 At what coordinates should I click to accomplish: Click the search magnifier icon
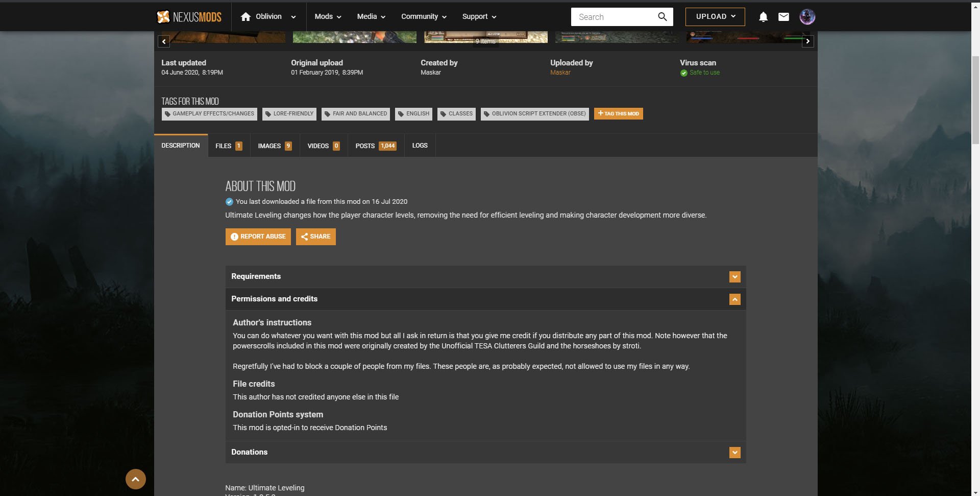coord(662,17)
